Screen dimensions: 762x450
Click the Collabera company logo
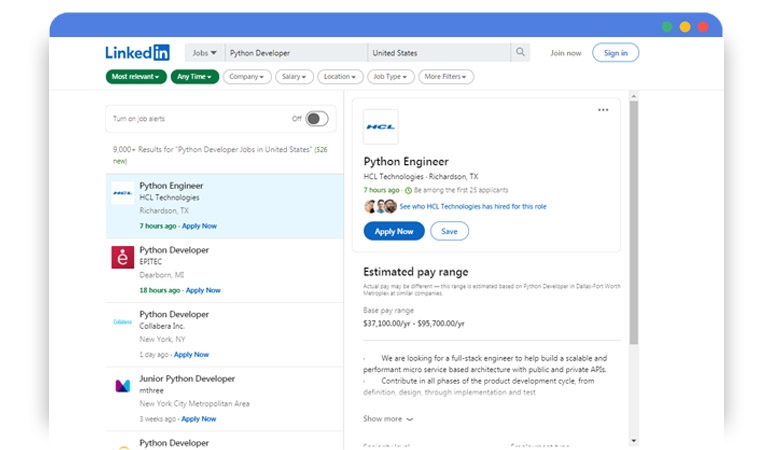[x=122, y=322]
